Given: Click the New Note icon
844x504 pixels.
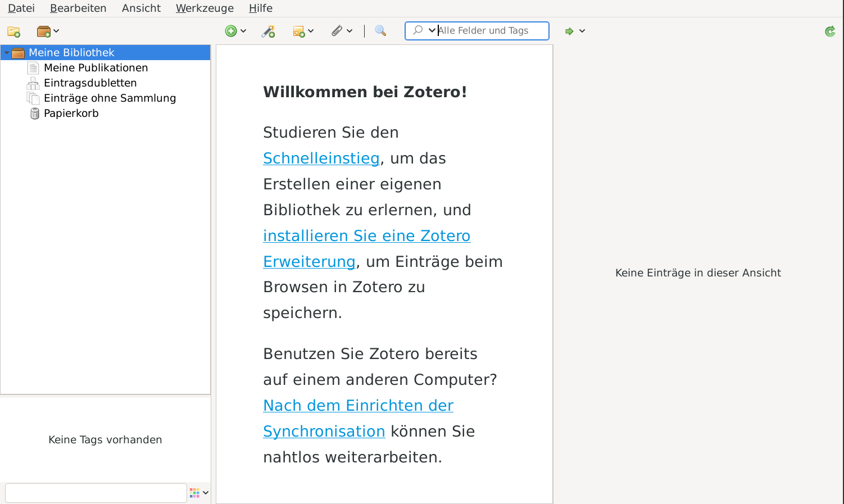Looking at the screenshot, I should (299, 31).
